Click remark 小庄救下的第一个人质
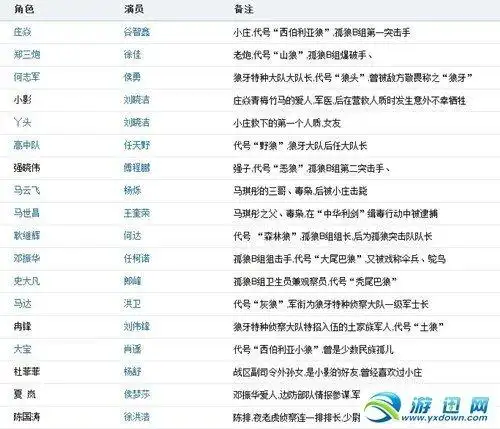 (287, 123)
